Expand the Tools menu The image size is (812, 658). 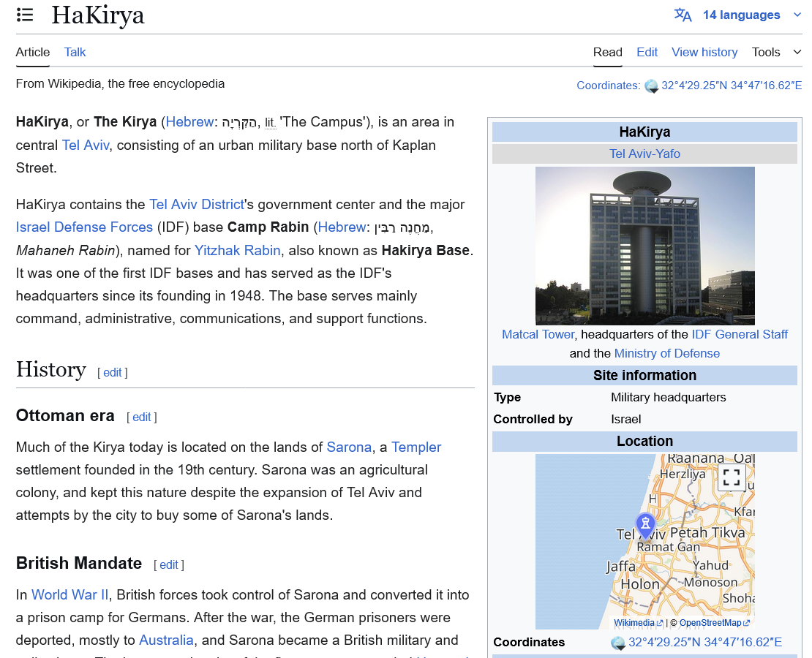777,53
